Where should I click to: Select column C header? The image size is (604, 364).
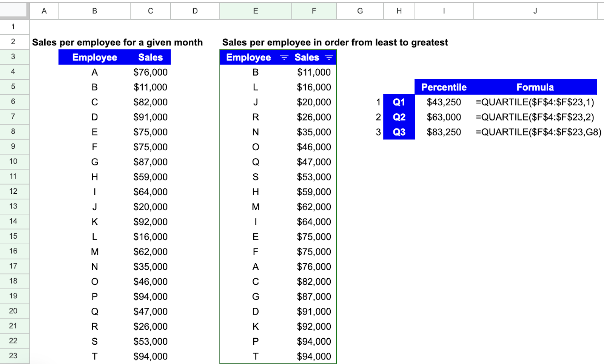(x=151, y=11)
